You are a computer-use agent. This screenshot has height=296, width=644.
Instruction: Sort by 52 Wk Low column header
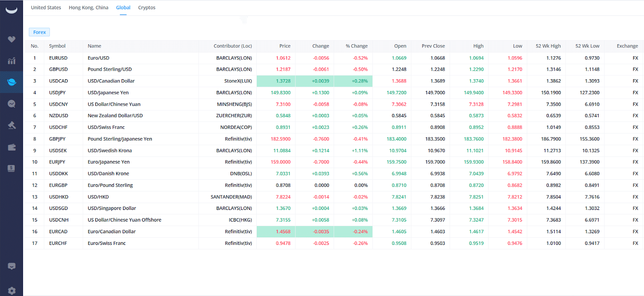point(587,46)
